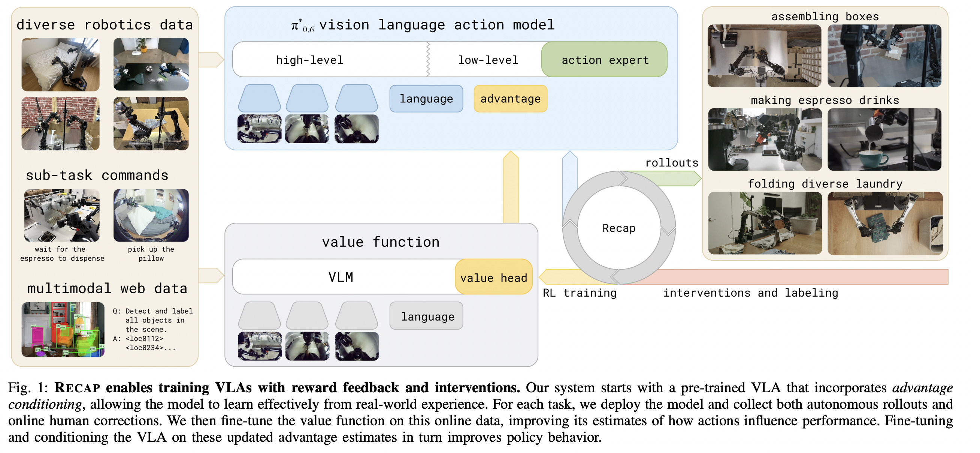Click the Recap circle center
This screenshot has width=980, height=453.
[618, 228]
